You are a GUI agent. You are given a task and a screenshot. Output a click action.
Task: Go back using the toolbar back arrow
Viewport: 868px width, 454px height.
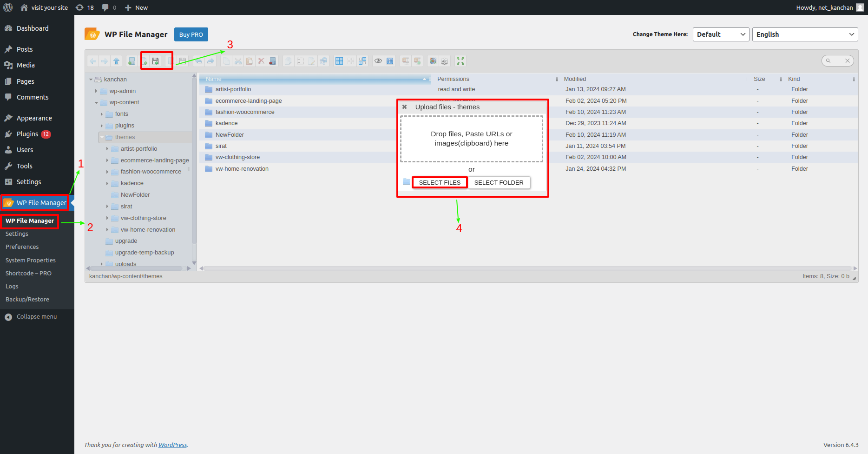click(x=93, y=61)
